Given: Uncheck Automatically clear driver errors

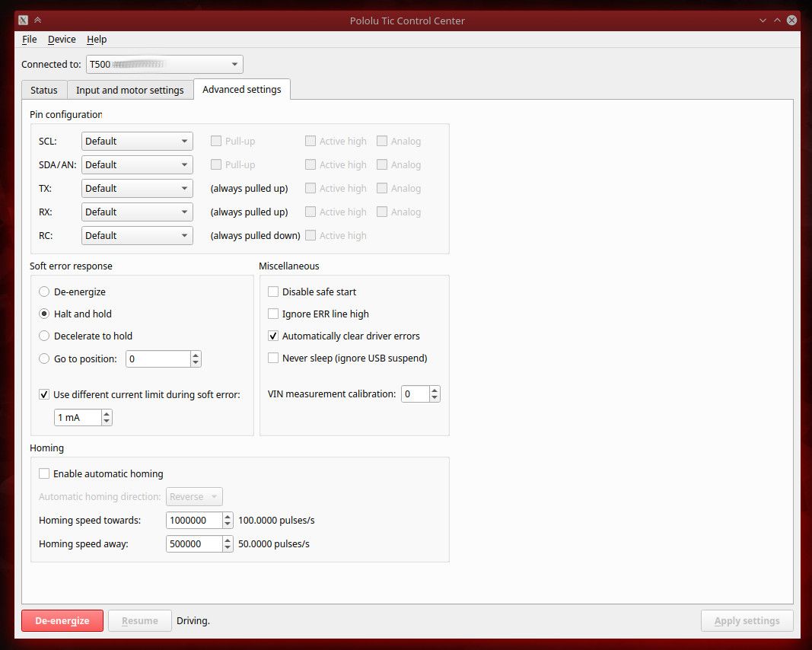Looking at the screenshot, I should [x=272, y=336].
